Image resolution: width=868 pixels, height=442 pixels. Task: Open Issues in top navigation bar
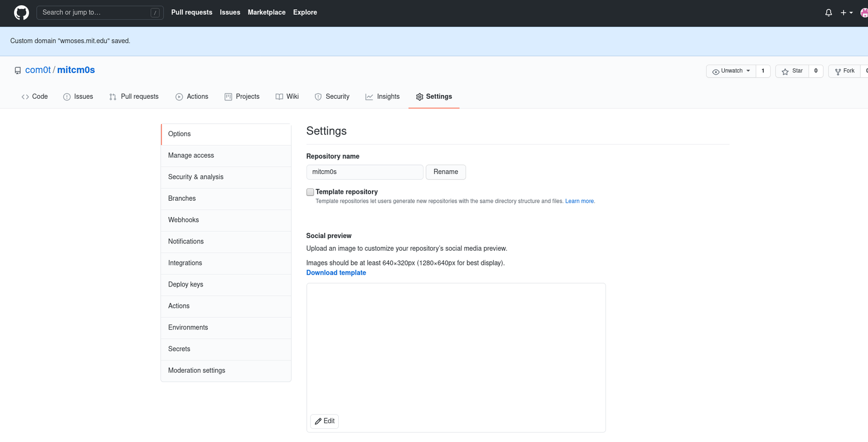[x=230, y=13]
